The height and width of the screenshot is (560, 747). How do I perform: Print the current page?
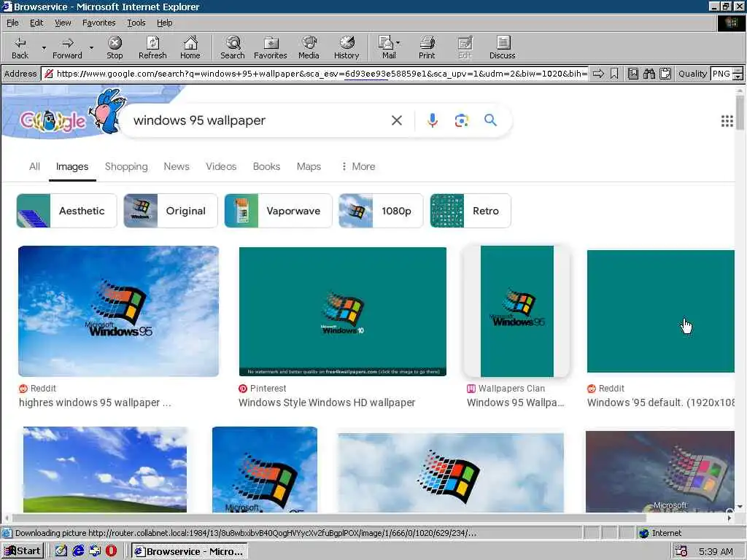click(x=427, y=47)
